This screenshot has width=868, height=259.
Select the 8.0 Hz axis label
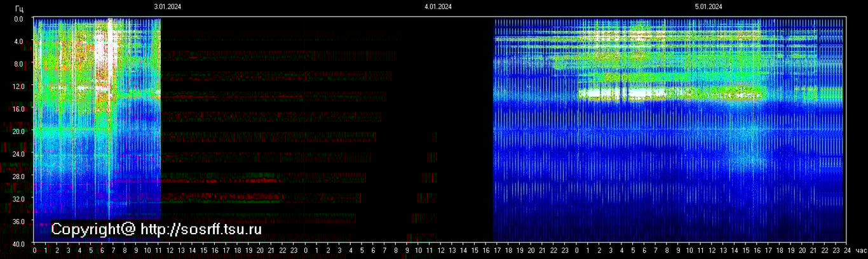pos(18,64)
